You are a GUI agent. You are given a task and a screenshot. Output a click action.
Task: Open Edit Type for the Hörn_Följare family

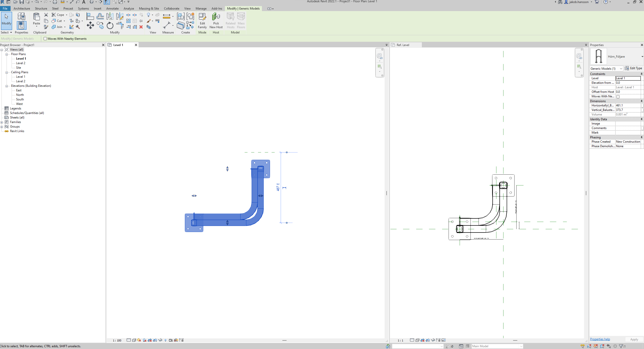633,68
